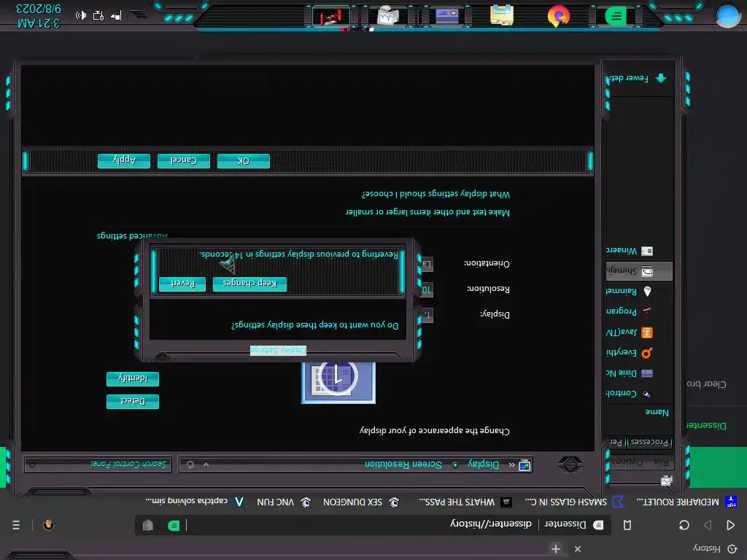Click the Everything orange magnifier icon in Task Manager
Image resolution: width=747 pixels, height=560 pixels.
coord(647,353)
